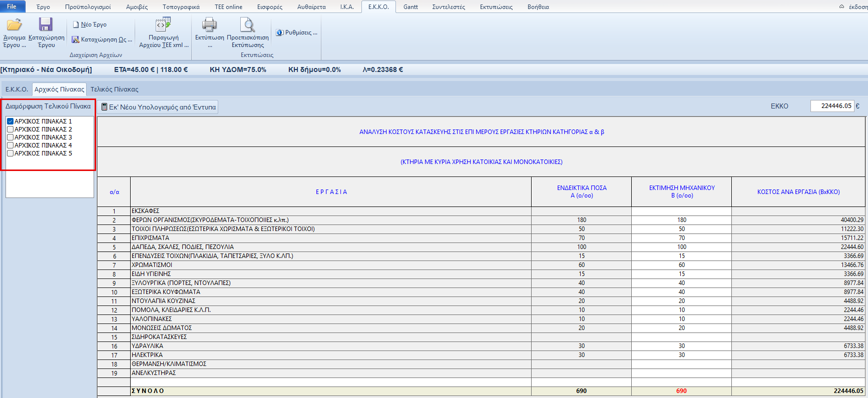The height and width of the screenshot is (398, 868).
Task: Switch to the Τελικός Πίνακας tab
Action: pos(114,89)
